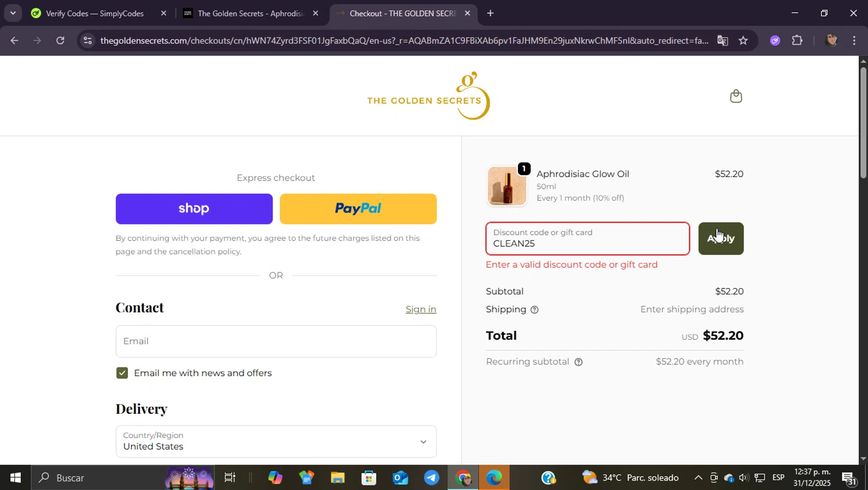Open Outlook from the taskbar
Image resolution: width=868 pixels, height=490 pixels.
pyautogui.click(x=400, y=478)
